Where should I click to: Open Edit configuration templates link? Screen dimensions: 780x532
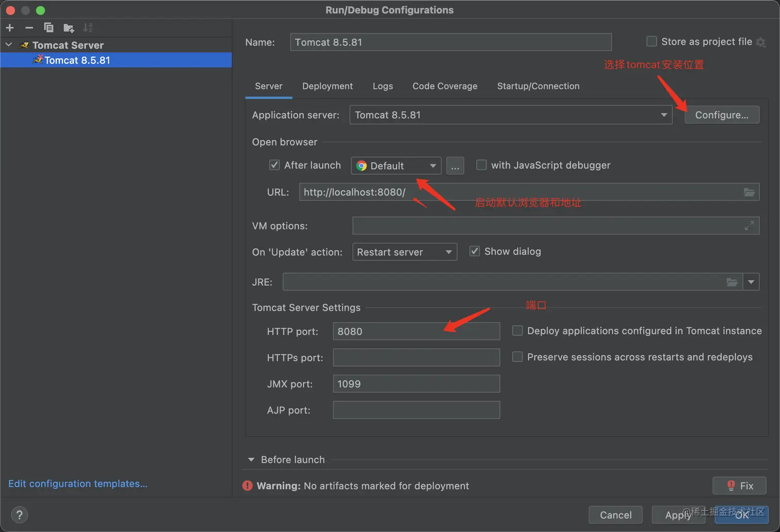click(x=78, y=484)
